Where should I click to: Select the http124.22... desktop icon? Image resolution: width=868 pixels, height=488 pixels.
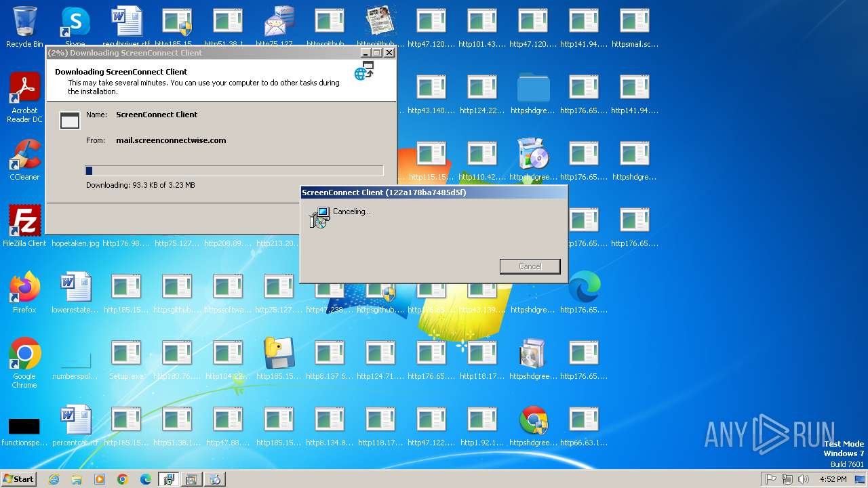click(x=482, y=93)
